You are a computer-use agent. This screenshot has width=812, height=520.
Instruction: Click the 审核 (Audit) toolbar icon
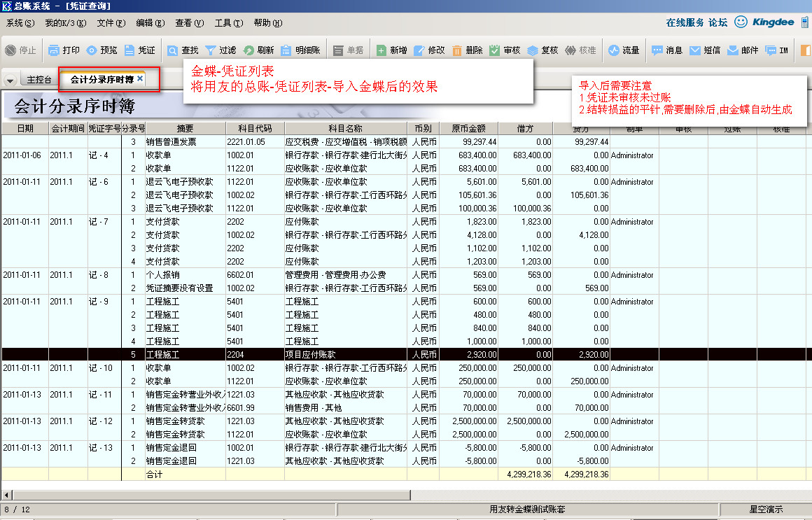[495, 50]
